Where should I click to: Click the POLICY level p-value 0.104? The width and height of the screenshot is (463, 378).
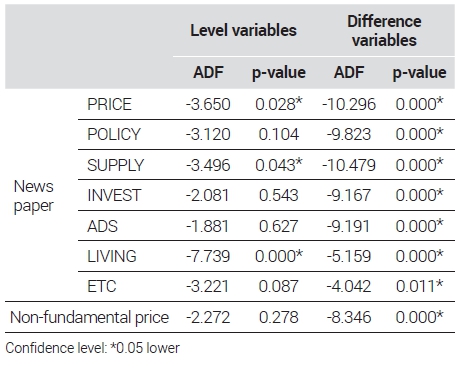point(279,134)
